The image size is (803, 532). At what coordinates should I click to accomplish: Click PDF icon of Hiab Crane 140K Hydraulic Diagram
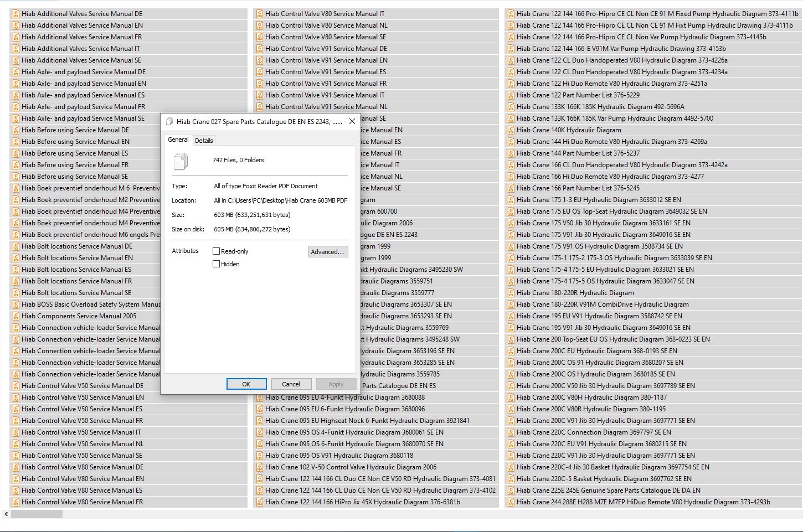pos(511,130)
